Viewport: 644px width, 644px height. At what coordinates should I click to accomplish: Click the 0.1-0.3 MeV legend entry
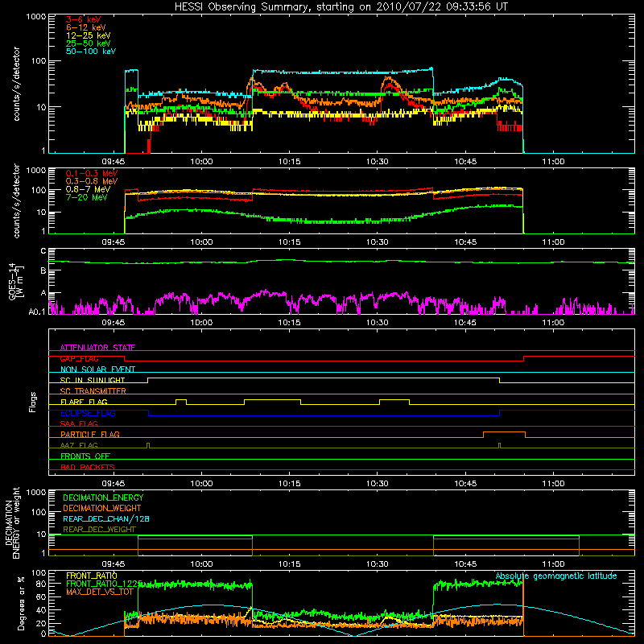[92, 174]
